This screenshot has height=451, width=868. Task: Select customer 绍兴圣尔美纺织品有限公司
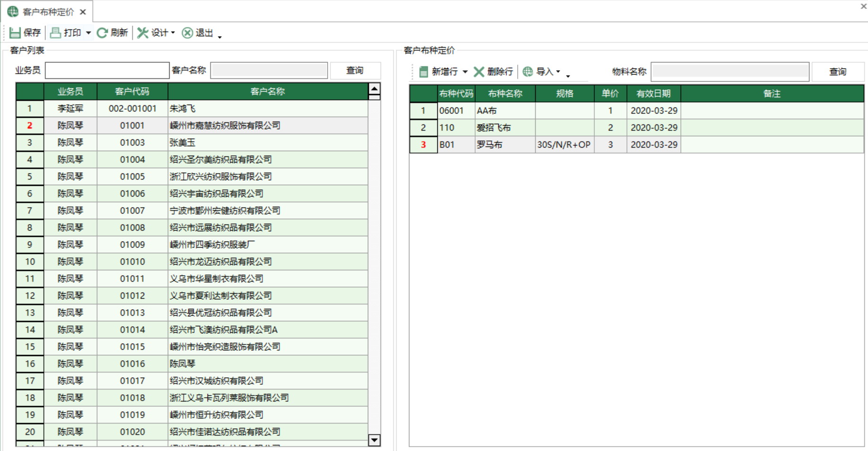(x=268, y=160)
